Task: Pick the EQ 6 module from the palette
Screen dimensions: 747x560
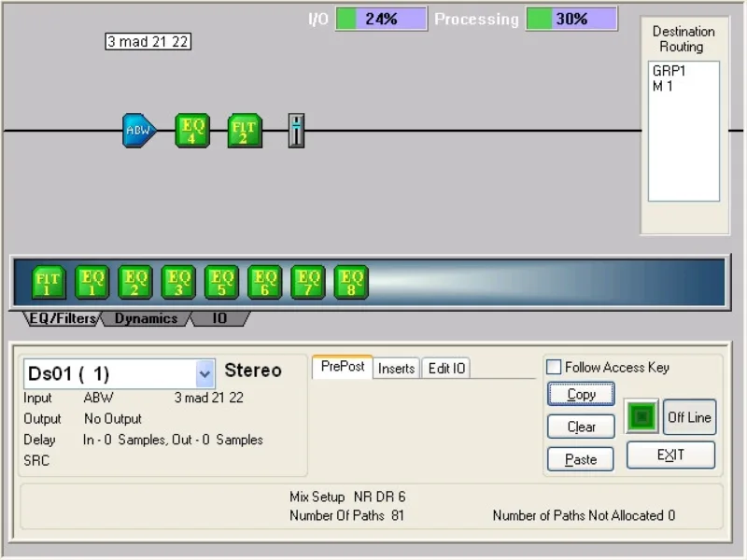Action: (265, 283)
